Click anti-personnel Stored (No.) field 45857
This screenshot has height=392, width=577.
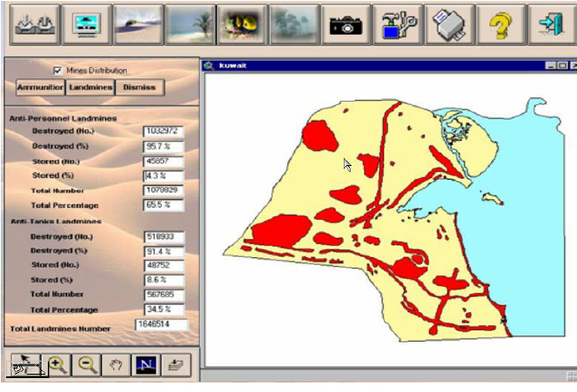[x=164, y=162]
